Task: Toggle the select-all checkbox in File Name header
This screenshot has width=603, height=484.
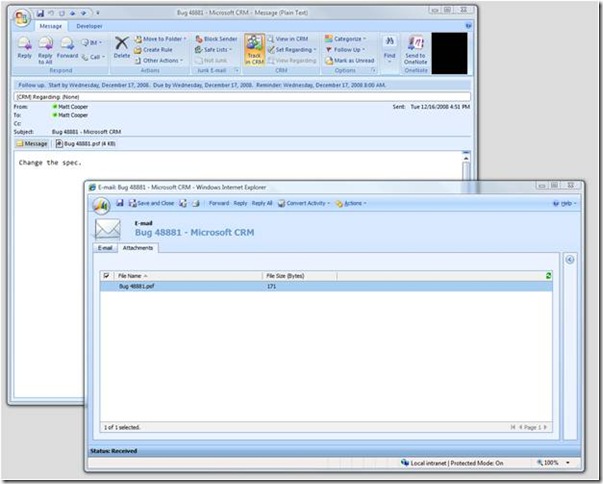Action: coord(107,275)
